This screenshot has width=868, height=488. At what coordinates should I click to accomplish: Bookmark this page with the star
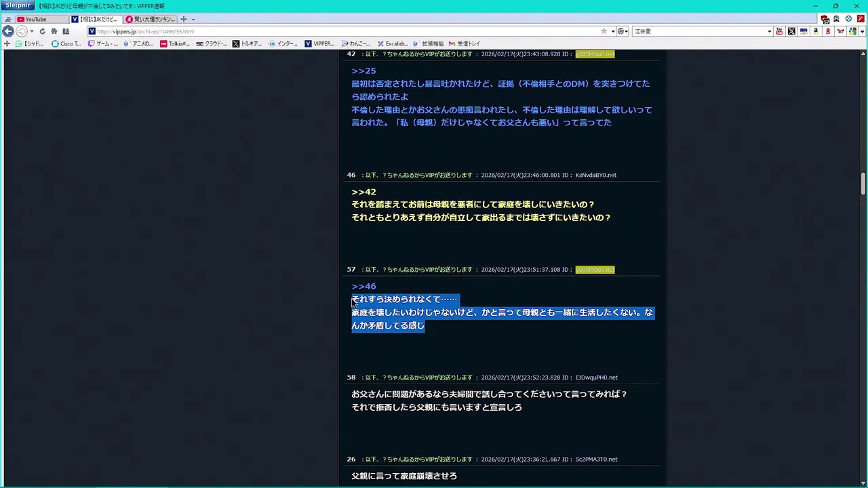click(604, 31)
